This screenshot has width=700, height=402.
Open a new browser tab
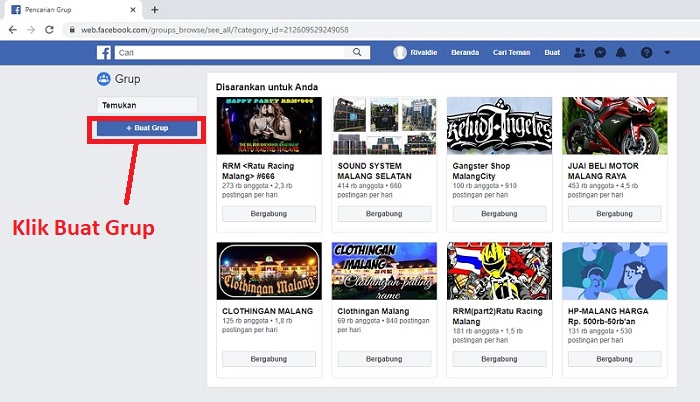[x=154, y=9]
